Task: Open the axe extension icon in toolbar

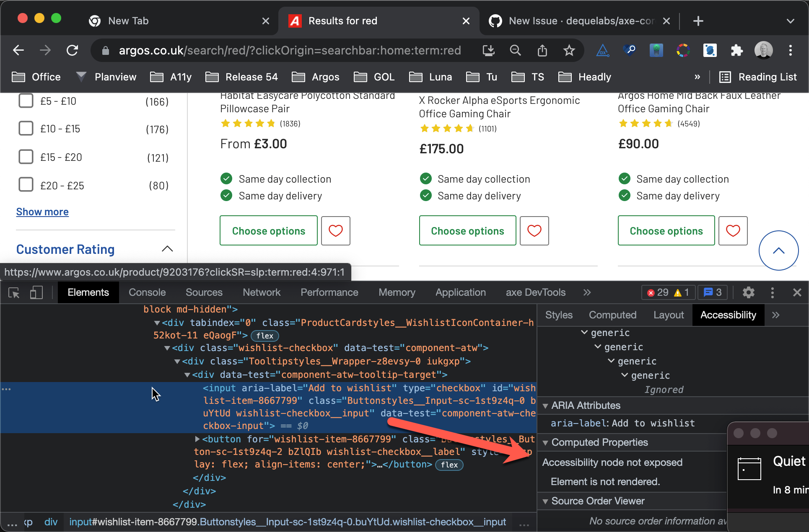Action: [603, 50]
